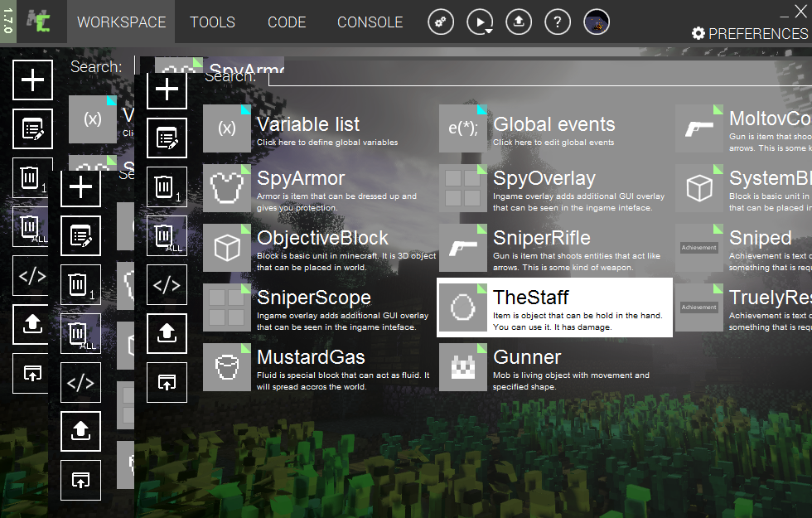Viewport: 812px width, 518px height.
Task: Click edit icon in the middle toolbar column
Action: (81, 236)
